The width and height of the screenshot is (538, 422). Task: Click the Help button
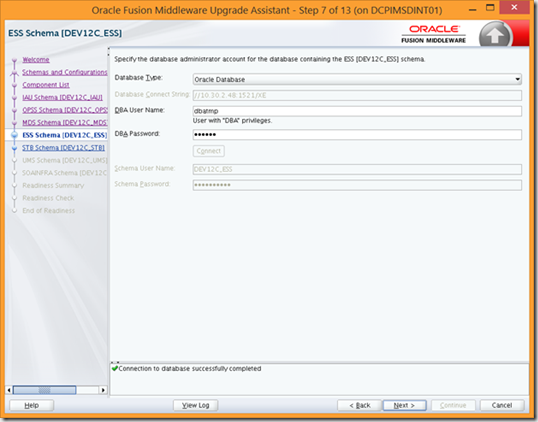click(x=32, y=405)
